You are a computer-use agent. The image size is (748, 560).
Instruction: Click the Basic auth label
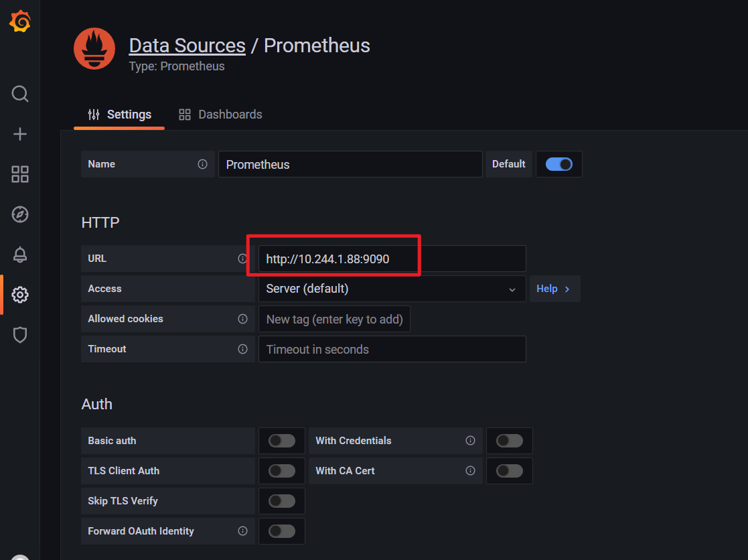112,441
